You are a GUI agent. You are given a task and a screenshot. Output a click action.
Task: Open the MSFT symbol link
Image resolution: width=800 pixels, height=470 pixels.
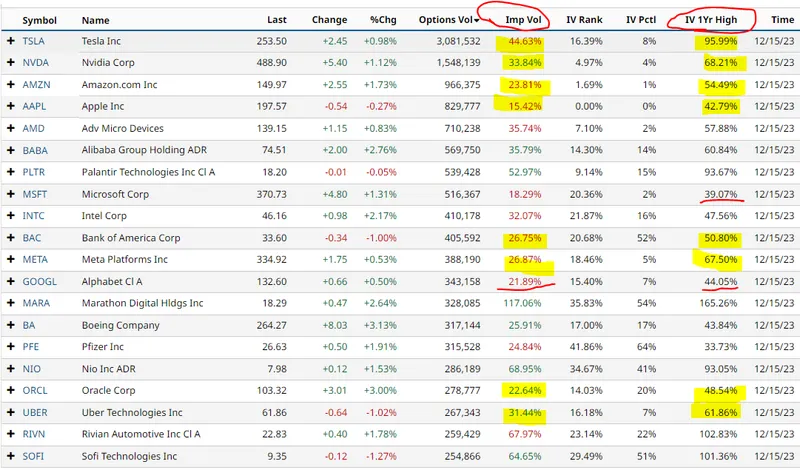click(x=35, y=194)
